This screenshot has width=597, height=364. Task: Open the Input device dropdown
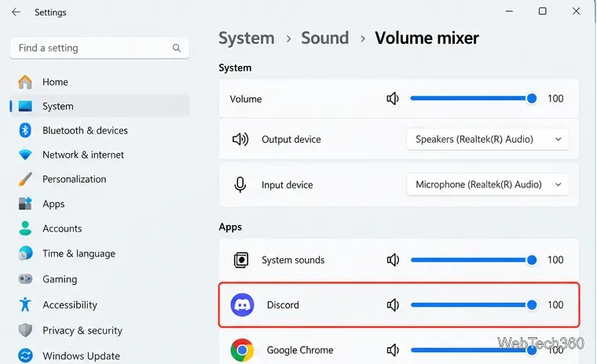click(487, 184)
